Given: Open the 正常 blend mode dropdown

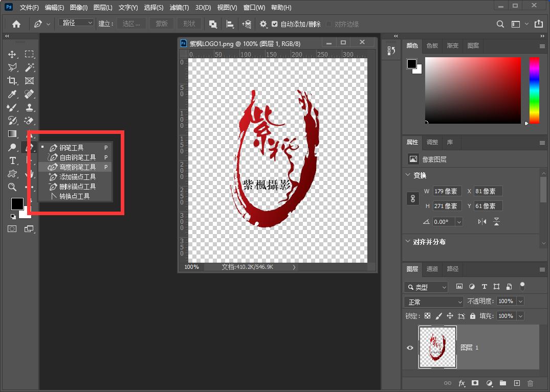Looking at the screenshot, I should [x=434, y=302].
